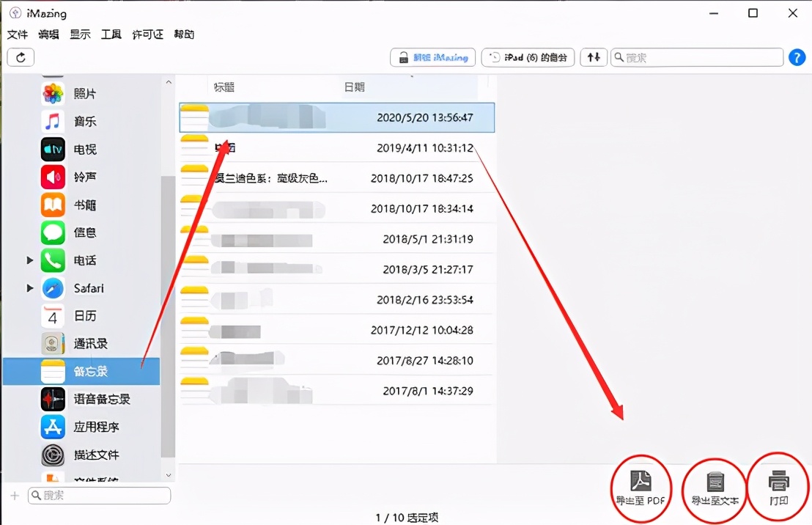
Task: Click the Unlock iMazing button
Action: pos(432,57)
